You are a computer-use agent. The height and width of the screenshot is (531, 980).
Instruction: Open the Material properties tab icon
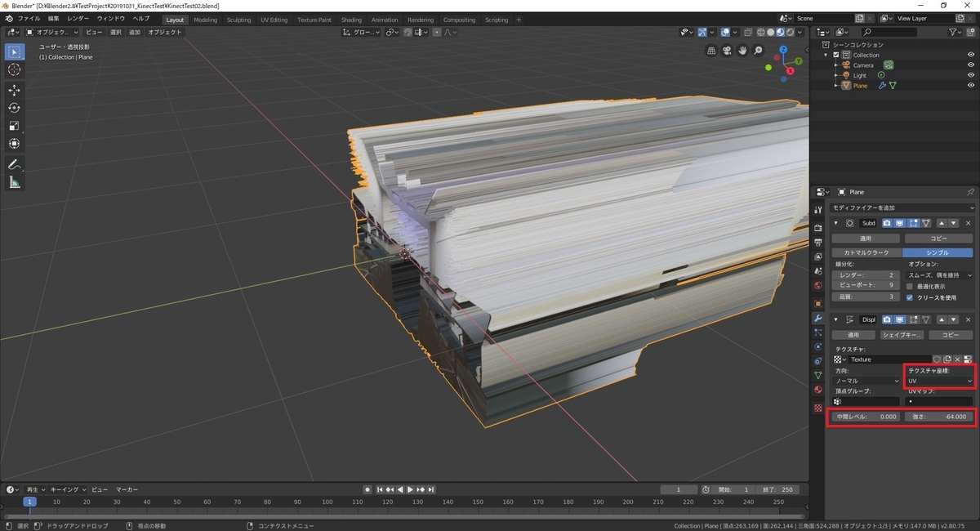tap(817, 390)
